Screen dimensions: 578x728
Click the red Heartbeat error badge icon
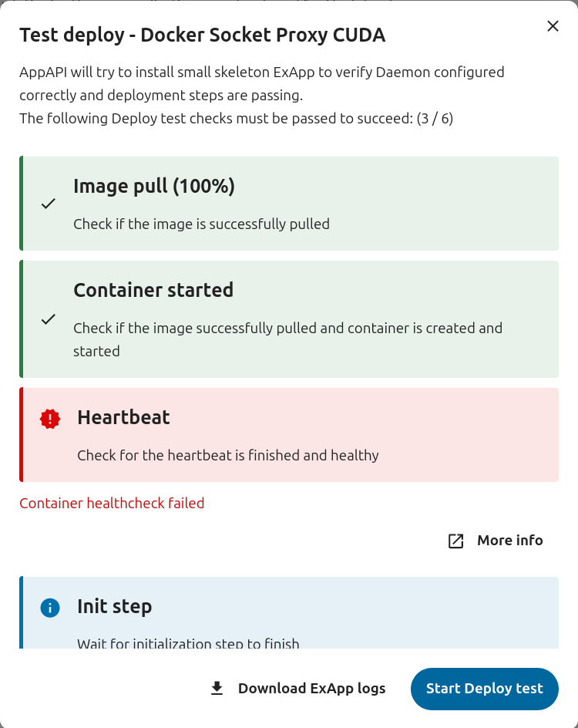tap(49, 417)
